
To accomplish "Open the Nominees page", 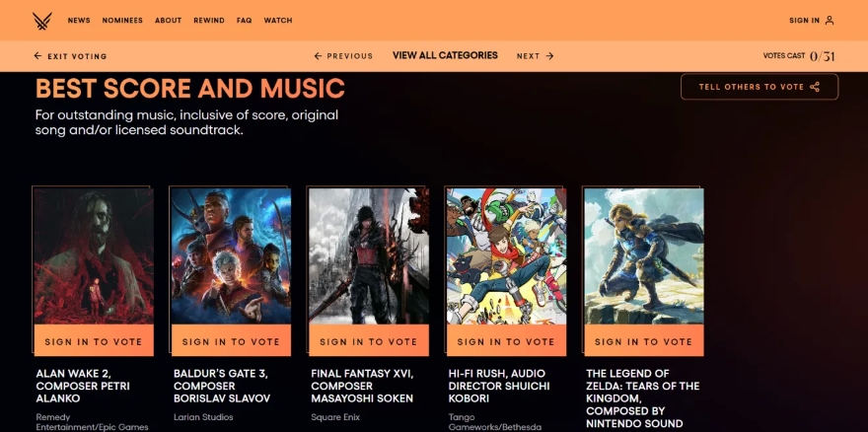I will click(122, 21).
